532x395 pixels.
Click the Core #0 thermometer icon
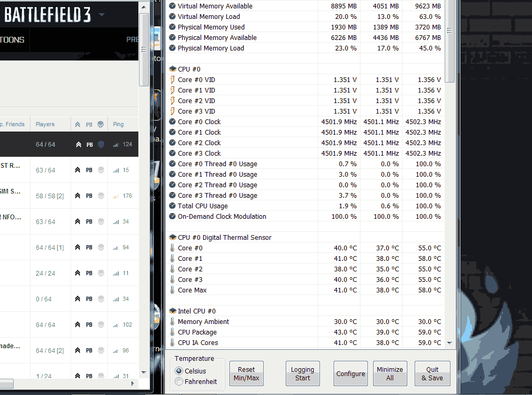pyautogui.click(x=173, y=248)
